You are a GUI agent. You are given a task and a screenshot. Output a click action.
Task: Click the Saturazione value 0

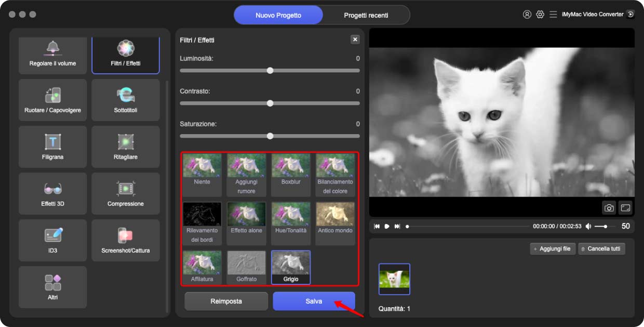pyautogui.click(x=358, y=124)
